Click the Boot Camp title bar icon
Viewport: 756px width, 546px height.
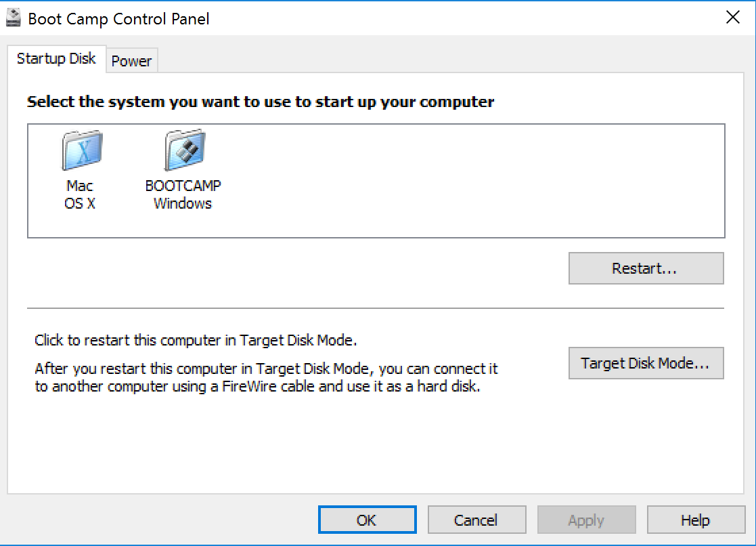(x=14, y=18)
